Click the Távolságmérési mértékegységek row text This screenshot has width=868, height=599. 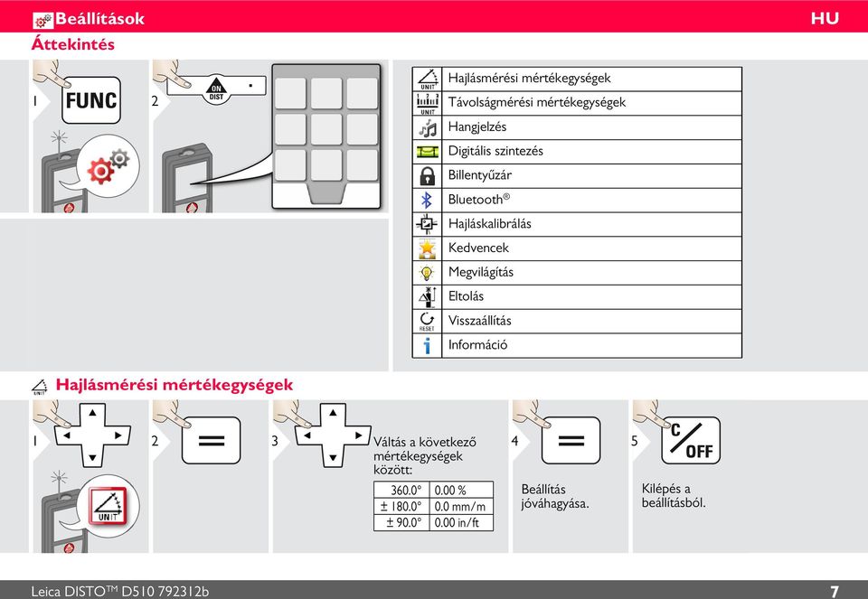click(x=537, y=103)
